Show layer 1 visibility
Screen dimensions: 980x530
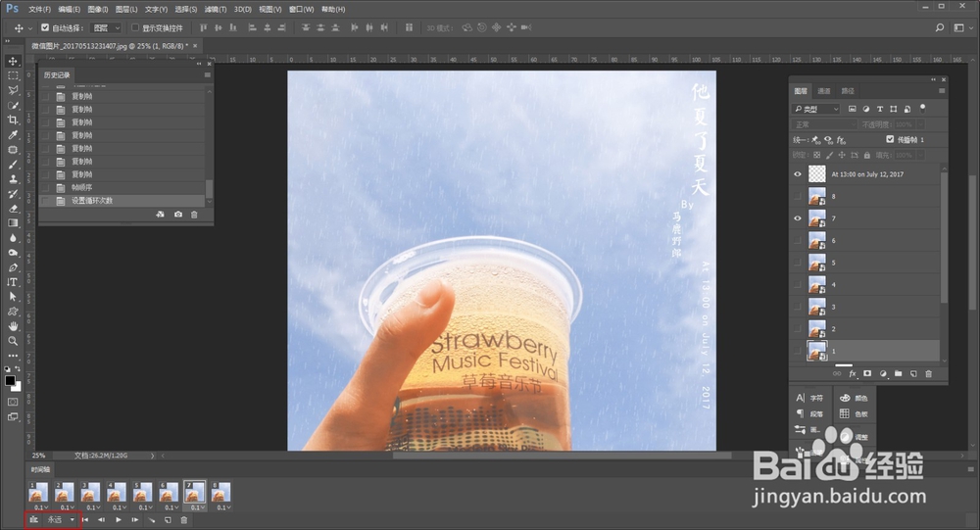click(798, 352)
